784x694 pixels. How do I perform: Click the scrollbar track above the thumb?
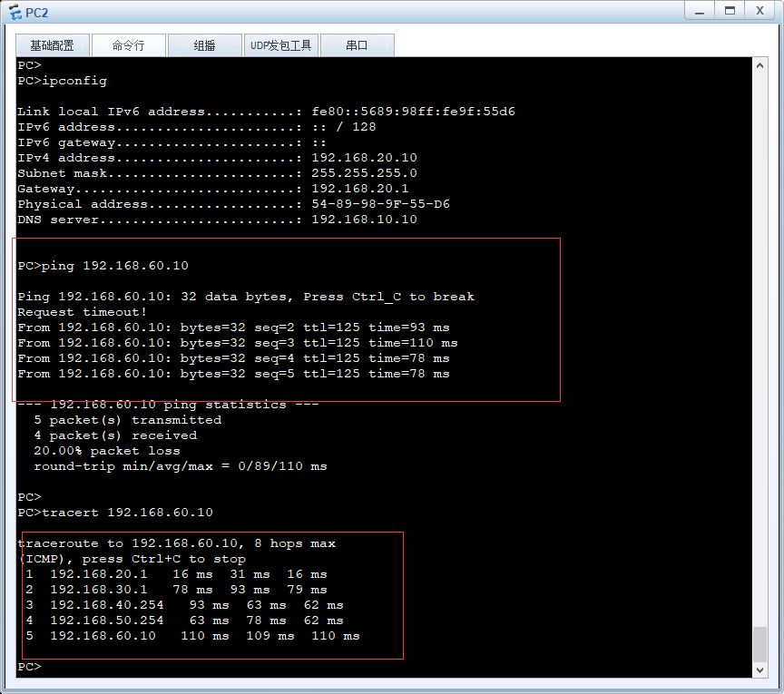759,350
